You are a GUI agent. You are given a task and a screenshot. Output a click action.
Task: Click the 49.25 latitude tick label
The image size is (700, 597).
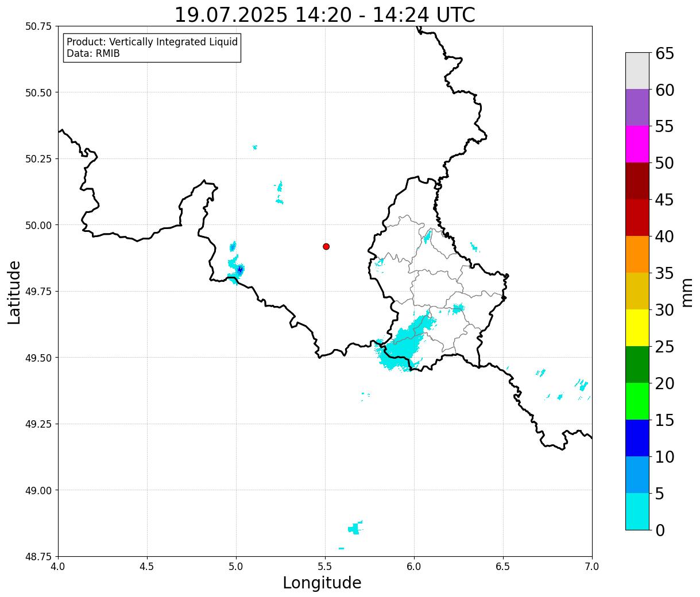pos(38,424)
